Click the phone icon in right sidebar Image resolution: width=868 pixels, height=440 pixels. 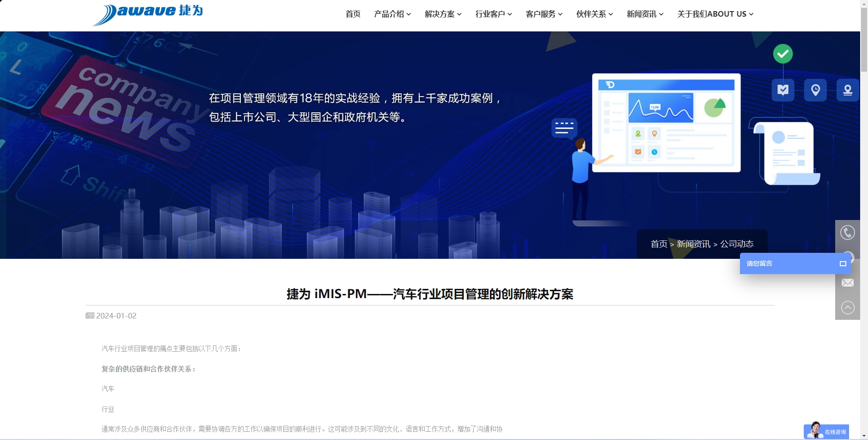click(x=848, y=232)
